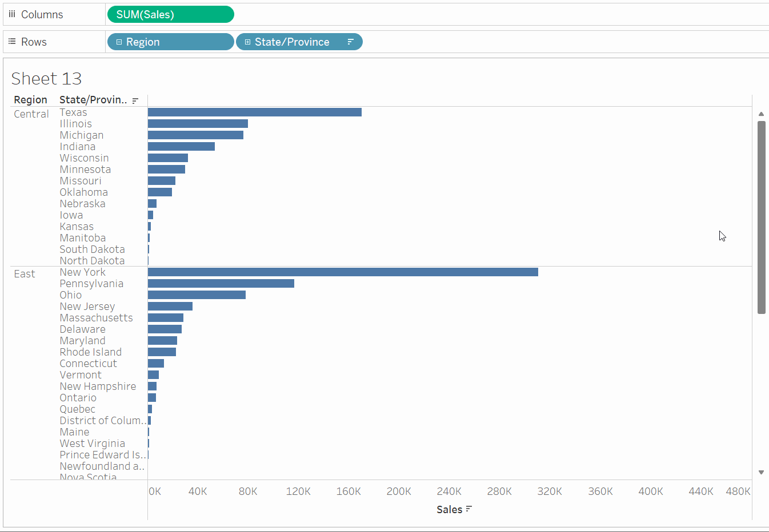769x532 pixels.
Task: Expand State/Province pill with plus icon
Action: 247,42
